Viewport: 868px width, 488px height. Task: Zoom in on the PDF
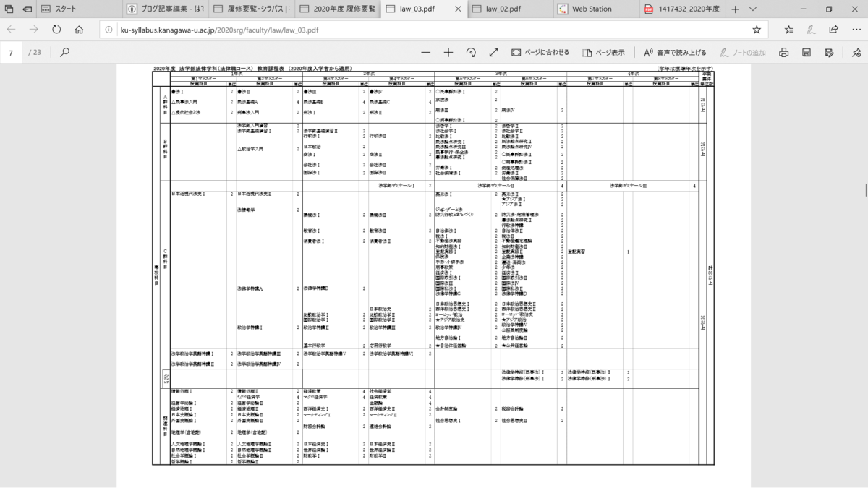tap(448, 53)
